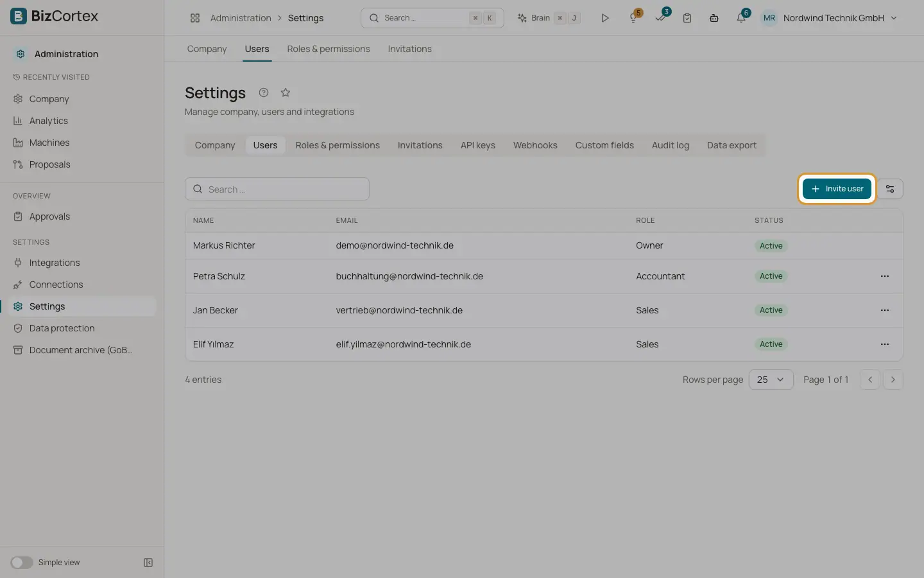Switch to the API keys tab
924x578 pixels.
coord(478,145)
